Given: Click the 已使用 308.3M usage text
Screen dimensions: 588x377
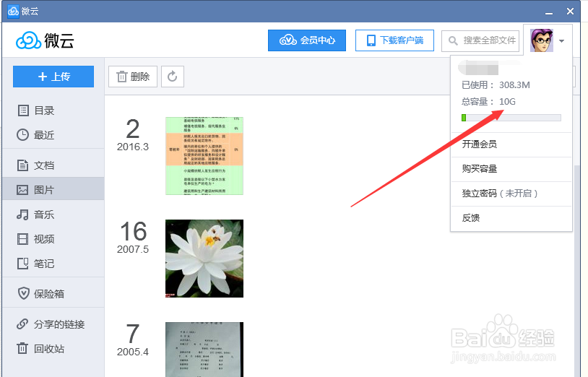Looking at the screenshot, I should [496, 85].
